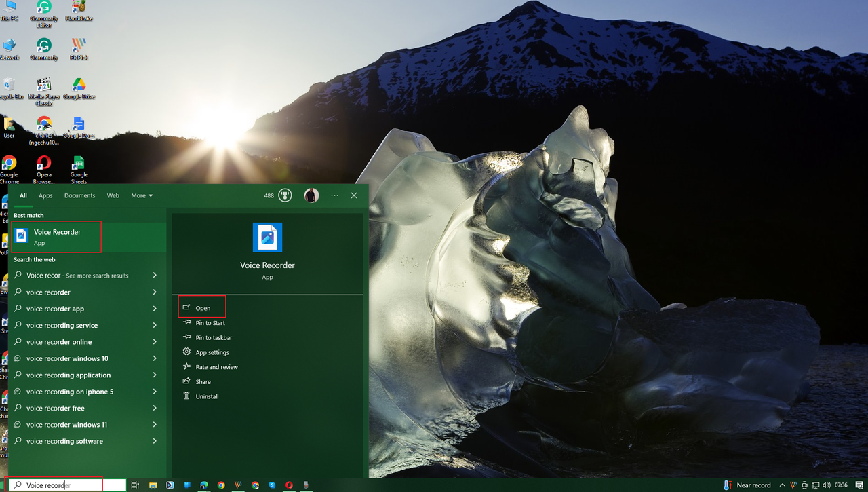Screen dimensions: 868x492
Task: Launch Skype from the taskbar
Action: point(272,485)
